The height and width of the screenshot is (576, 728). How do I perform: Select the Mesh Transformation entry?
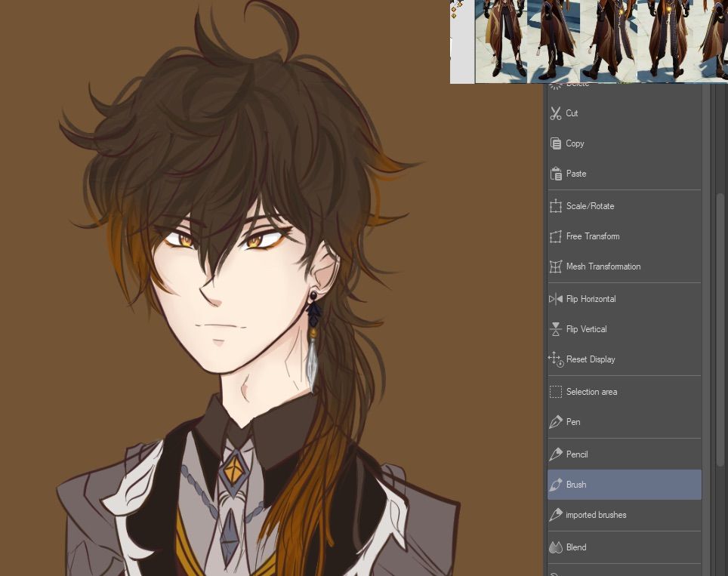(x=625, y=266)
